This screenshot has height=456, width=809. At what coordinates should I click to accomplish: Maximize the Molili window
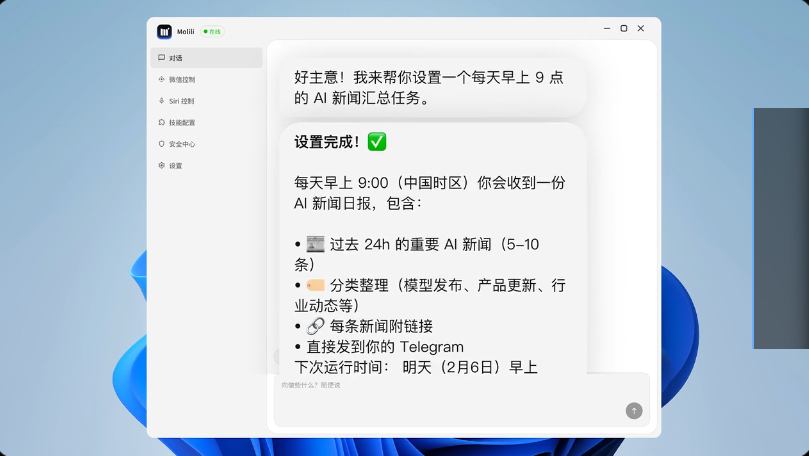tap(624, 28)
